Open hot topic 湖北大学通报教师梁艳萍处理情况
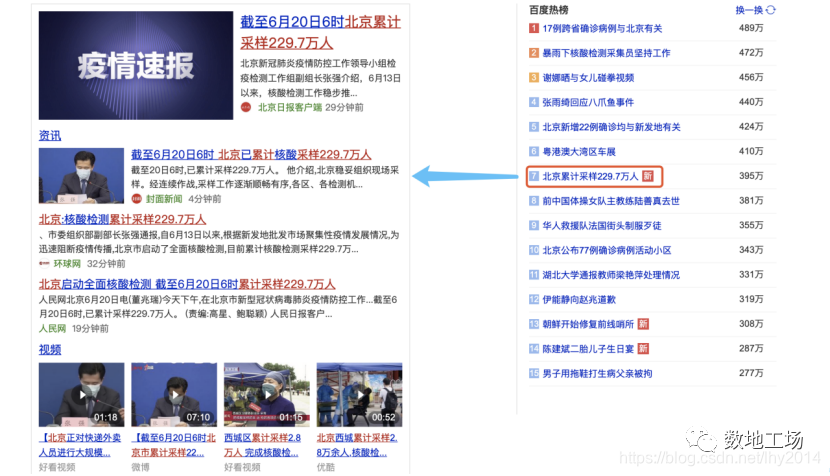This screenshot has height=476, width=830. point(611,275)
